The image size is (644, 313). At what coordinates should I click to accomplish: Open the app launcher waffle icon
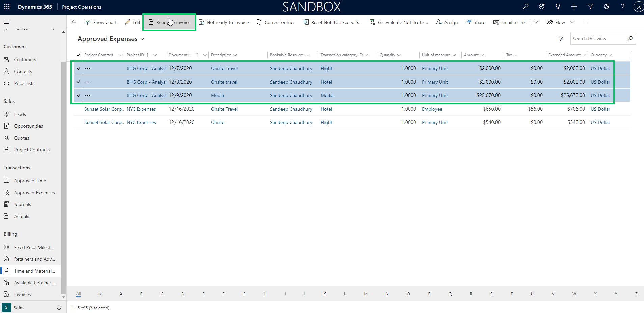click(x=7, y=7)
